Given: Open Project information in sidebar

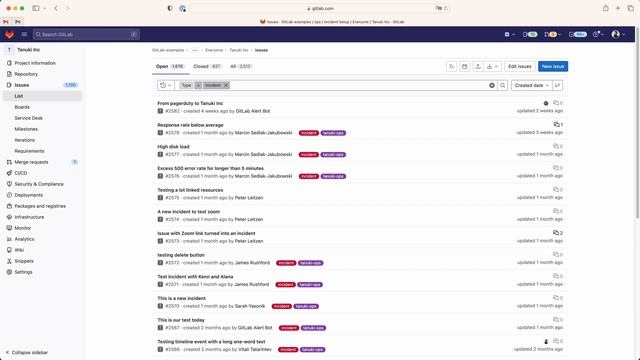Looking at the screenshot, I should 42,63.
